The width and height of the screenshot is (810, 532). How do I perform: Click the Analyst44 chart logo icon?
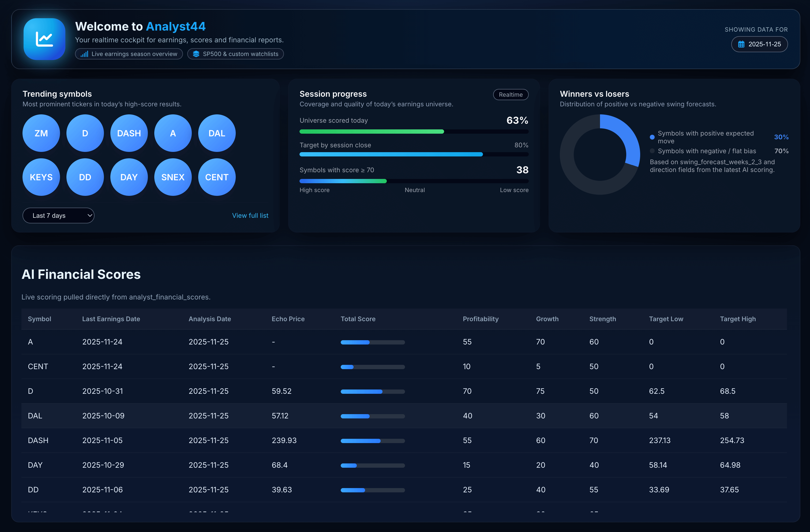click(44, 39)
